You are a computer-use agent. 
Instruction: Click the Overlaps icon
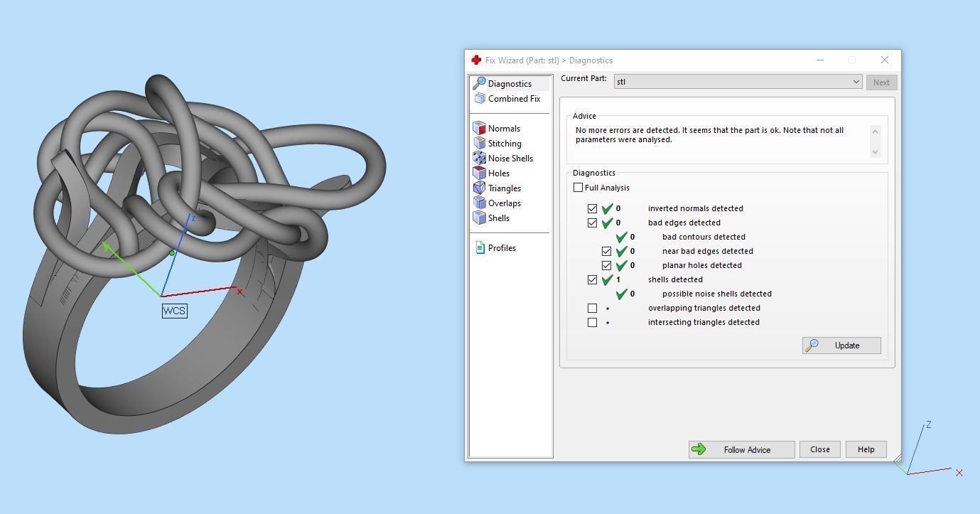pyautogui.click(x=480, y=203)
